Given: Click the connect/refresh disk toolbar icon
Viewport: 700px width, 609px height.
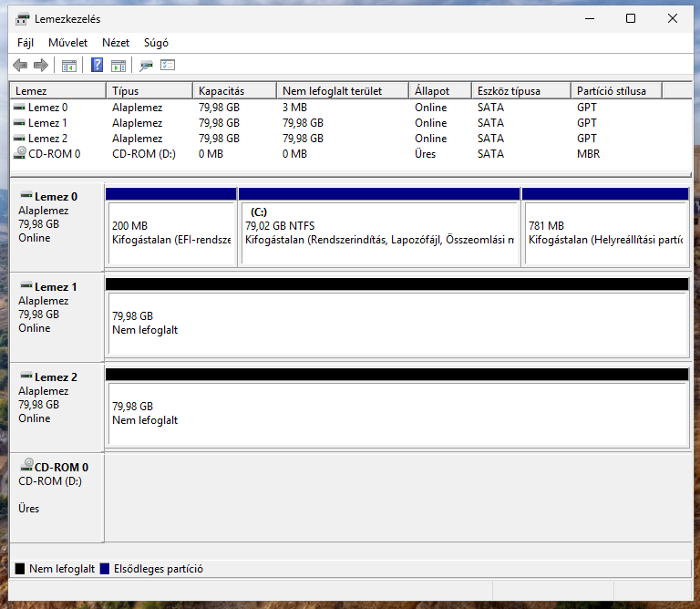Looking at the screenshot, I should [146, 66].
